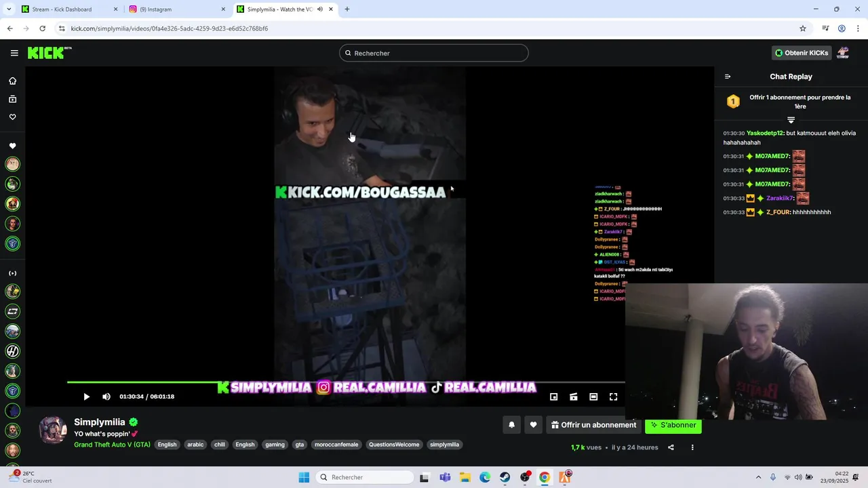Open the Grand Theft Auto V category link
Viewport: 868px width, 488px height.
112,445
